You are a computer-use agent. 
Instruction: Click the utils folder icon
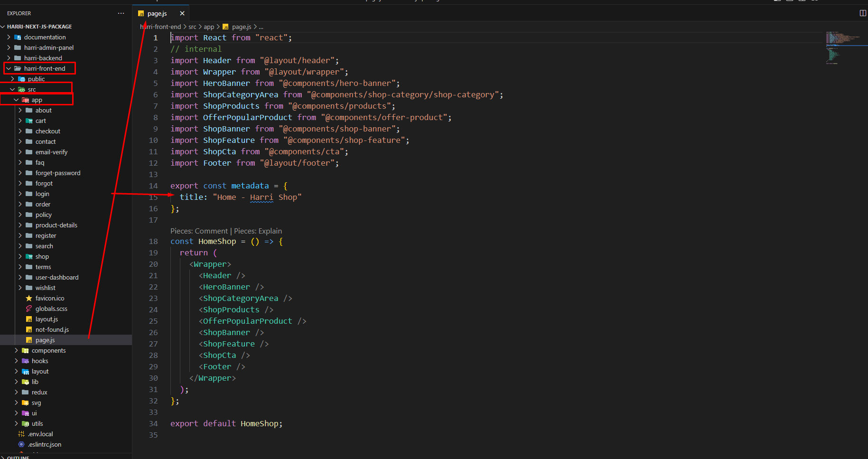coord(25,423)
